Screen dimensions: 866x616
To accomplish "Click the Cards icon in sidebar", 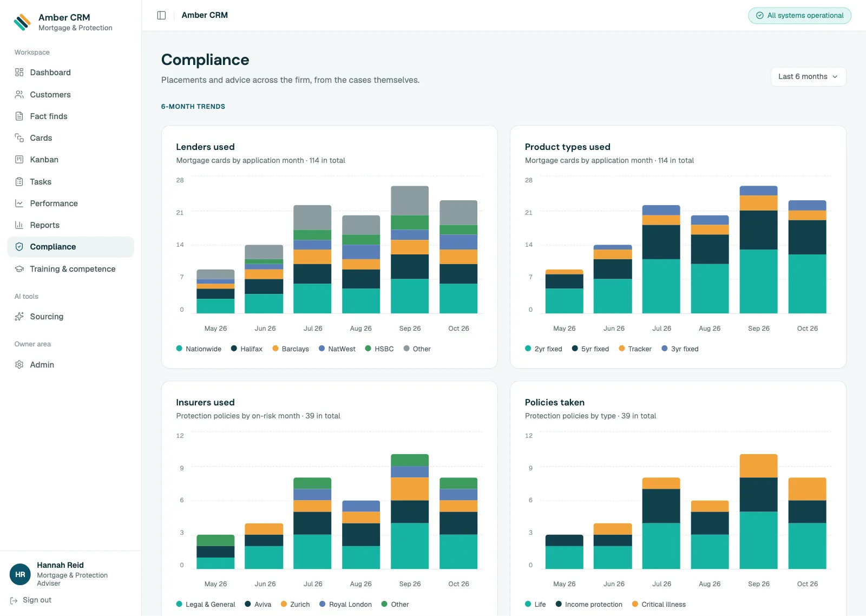I will pos(19,138).
